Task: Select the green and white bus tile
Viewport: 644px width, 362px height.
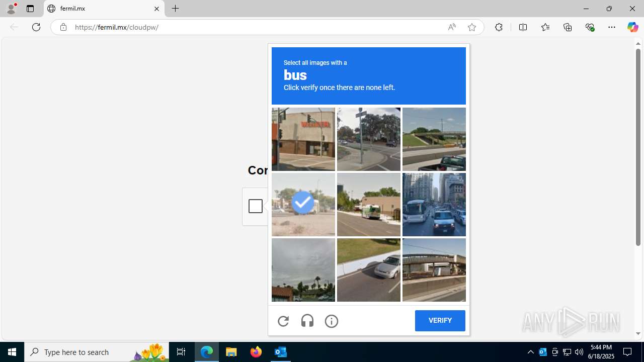Action: [x=369, y=205]
